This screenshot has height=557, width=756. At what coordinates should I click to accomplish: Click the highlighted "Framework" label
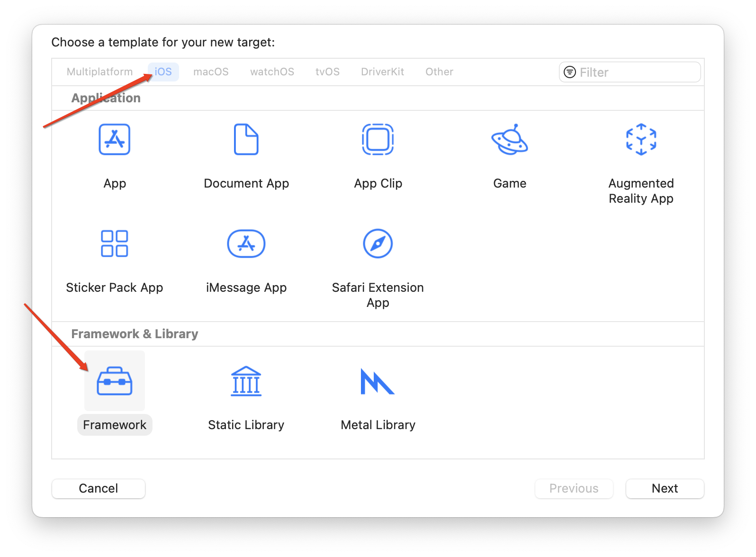(115, 425)
